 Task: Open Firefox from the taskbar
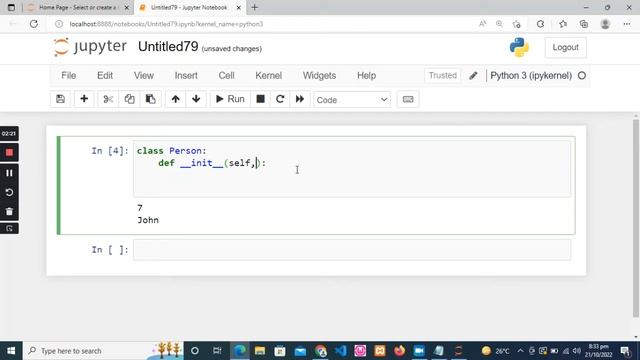400,351
